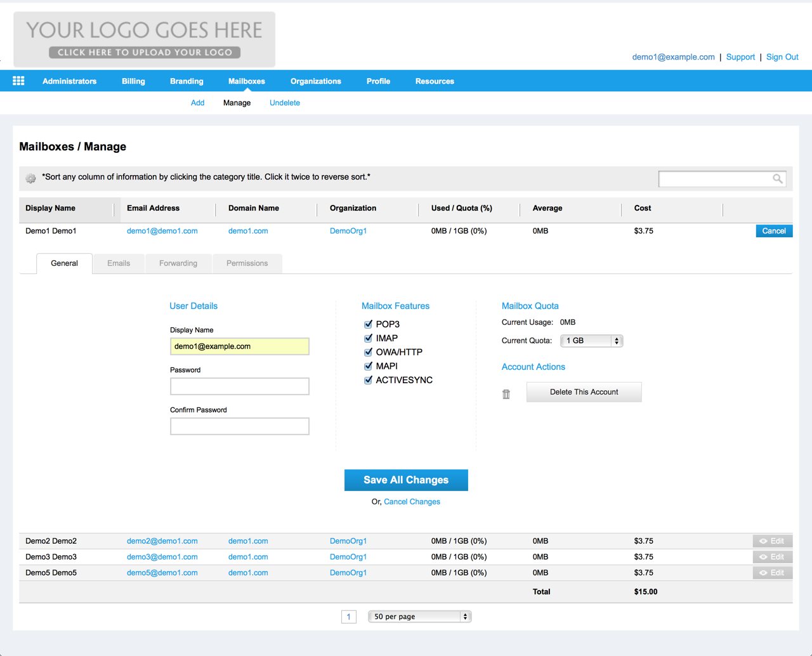This screenshot has height=656, width=812.
Task: Click the Delete This Account button
Action: pyautogui.click(x=584, y=392)
